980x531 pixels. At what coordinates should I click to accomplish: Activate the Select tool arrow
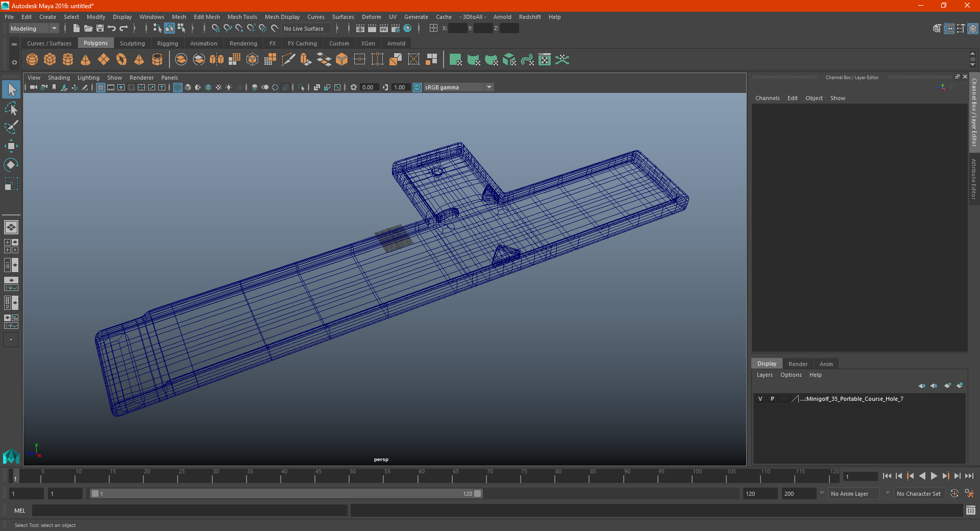click(11, 90)
